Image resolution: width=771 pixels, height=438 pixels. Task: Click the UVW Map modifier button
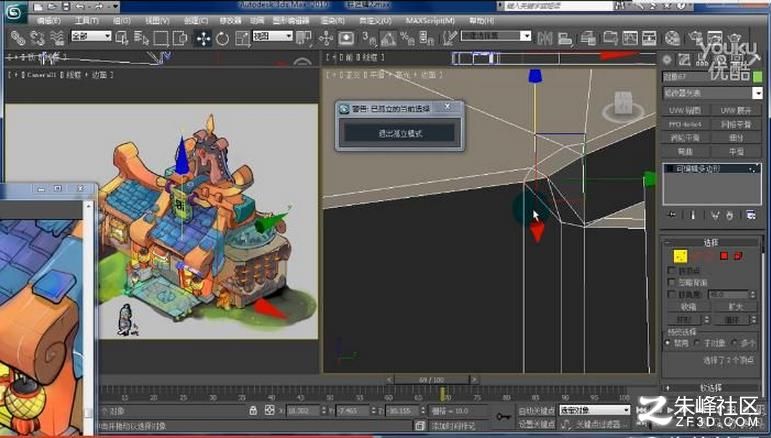tap(685, 110)
